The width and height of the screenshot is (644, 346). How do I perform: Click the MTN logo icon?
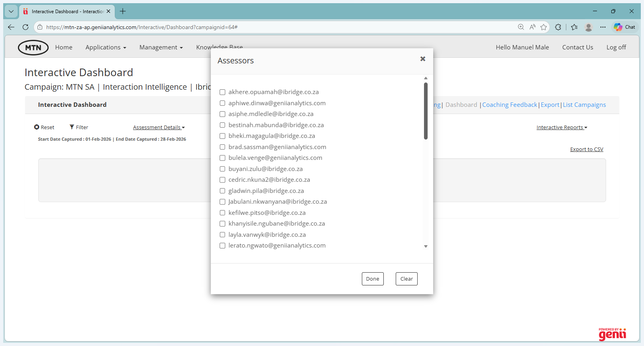(33, 47)
